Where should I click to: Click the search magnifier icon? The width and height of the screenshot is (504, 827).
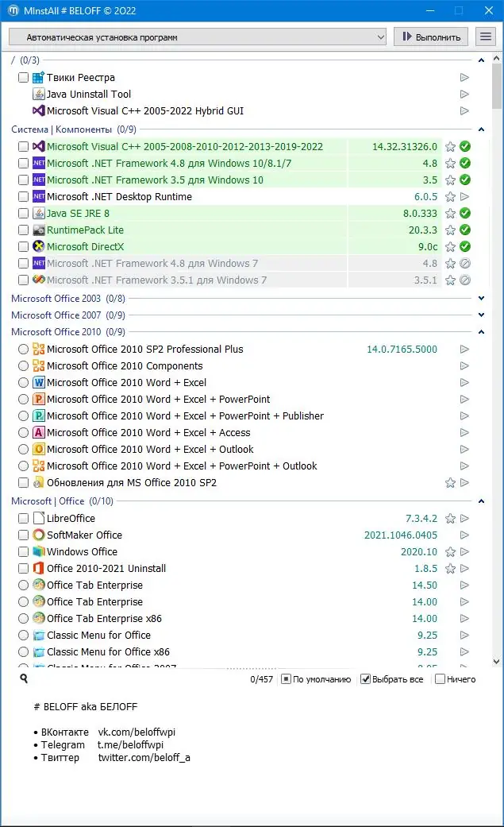[x=24, y=678]
